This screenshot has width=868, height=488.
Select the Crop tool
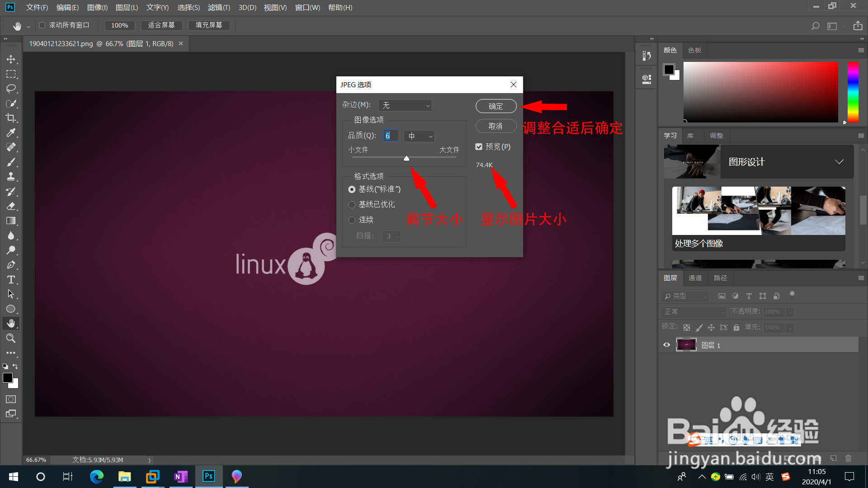tap(11, 118)
